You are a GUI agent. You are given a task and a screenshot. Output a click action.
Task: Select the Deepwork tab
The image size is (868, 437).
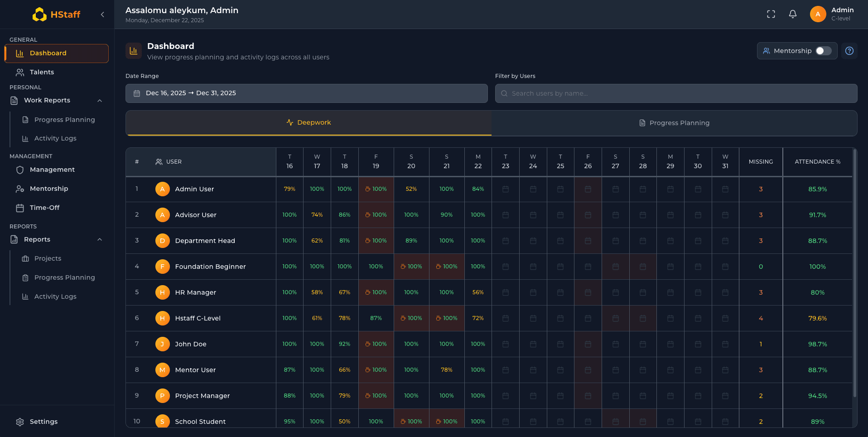[309, 122]
